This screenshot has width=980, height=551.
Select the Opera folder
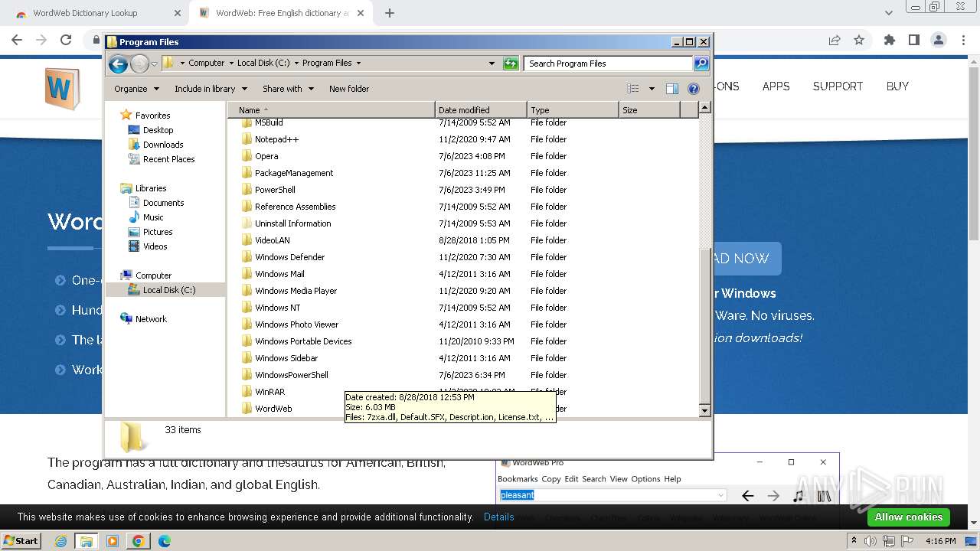pos(266,156)
